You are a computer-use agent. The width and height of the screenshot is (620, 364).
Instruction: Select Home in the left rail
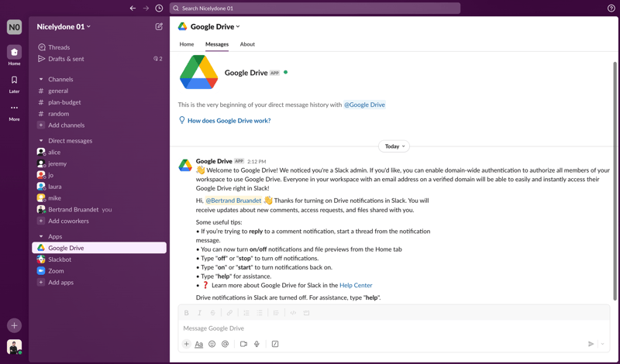(x=14, y=55)
